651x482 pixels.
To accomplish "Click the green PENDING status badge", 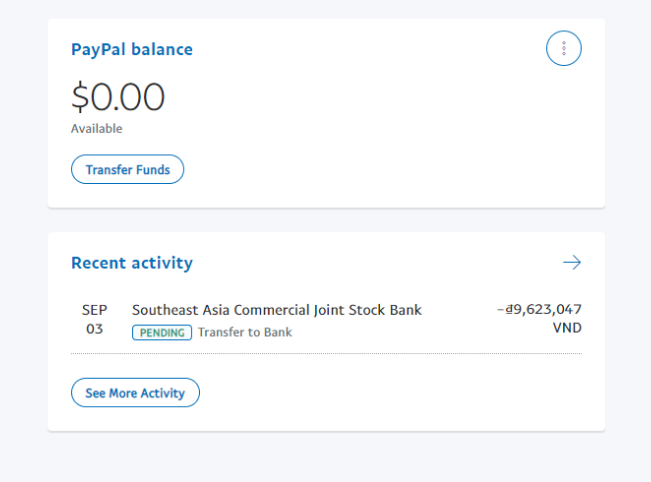I will click(162, 332).
